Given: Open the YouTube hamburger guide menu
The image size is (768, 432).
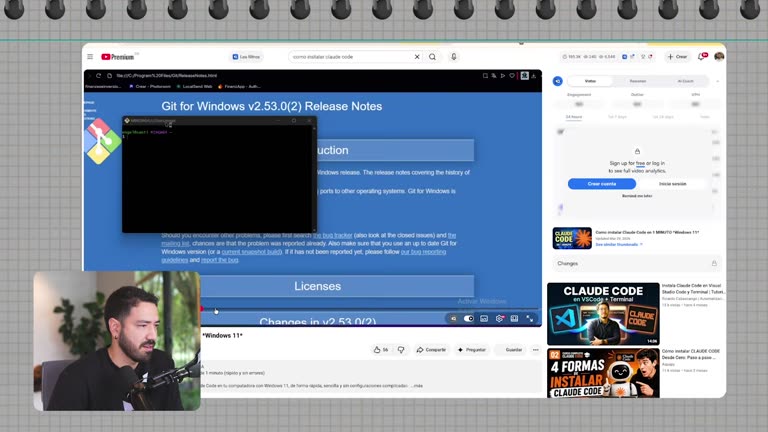Looking at the screenshot, I should pyautogui.click(x=90, y=57).
